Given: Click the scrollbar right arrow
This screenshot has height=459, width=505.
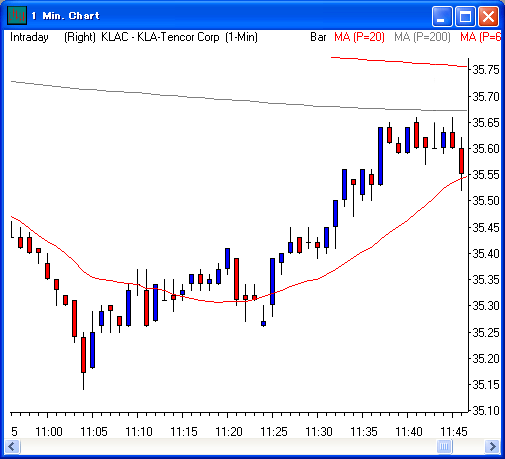Looking at the screenshot, I should tap(492, 446).
